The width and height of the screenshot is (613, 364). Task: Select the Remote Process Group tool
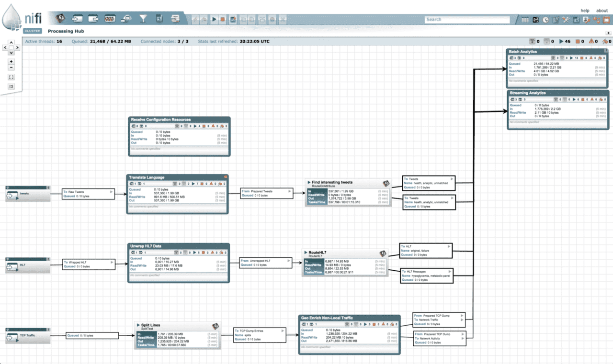tap(125, 19)
